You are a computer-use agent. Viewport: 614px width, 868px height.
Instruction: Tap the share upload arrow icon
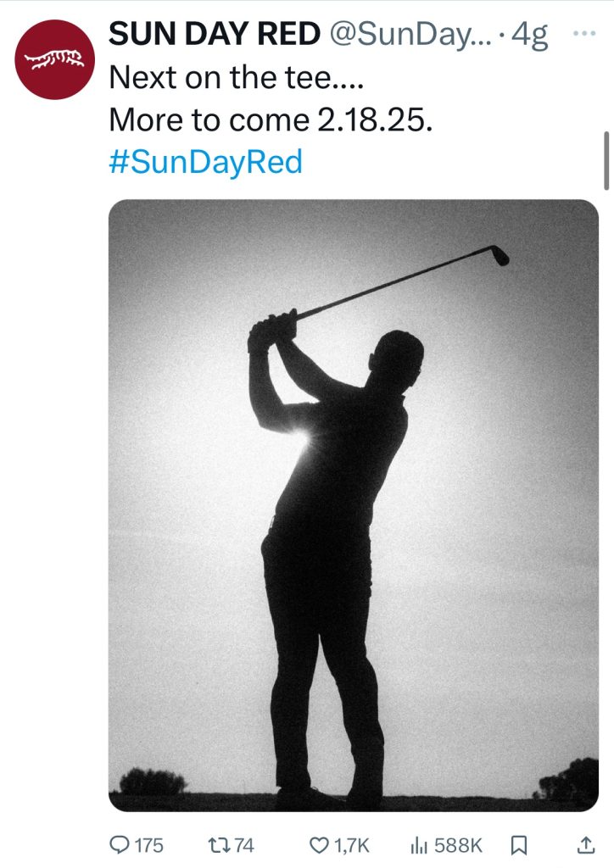[x=584, y=845]
